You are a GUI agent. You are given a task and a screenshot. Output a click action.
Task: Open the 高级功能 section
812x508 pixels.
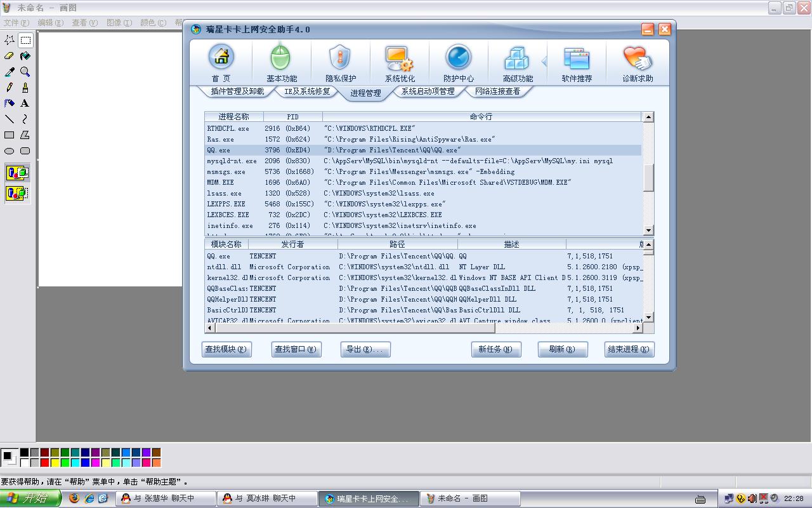518,63
